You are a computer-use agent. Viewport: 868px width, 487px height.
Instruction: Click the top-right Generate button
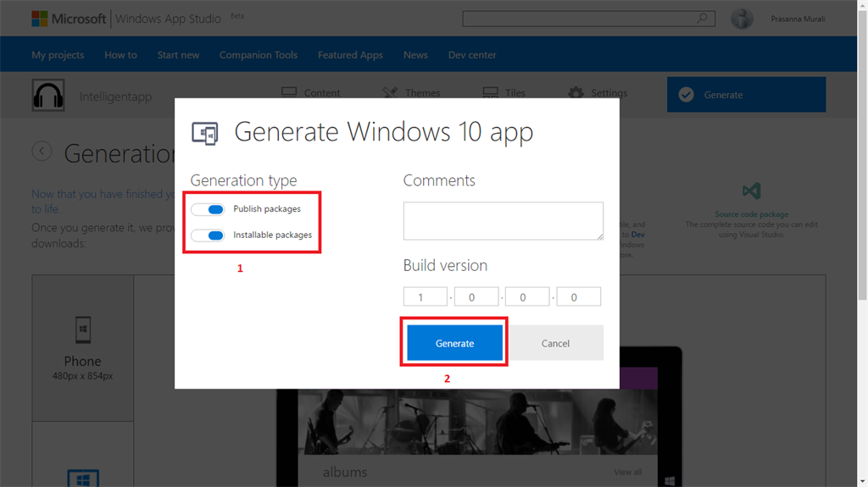click(x=746, y=95)
